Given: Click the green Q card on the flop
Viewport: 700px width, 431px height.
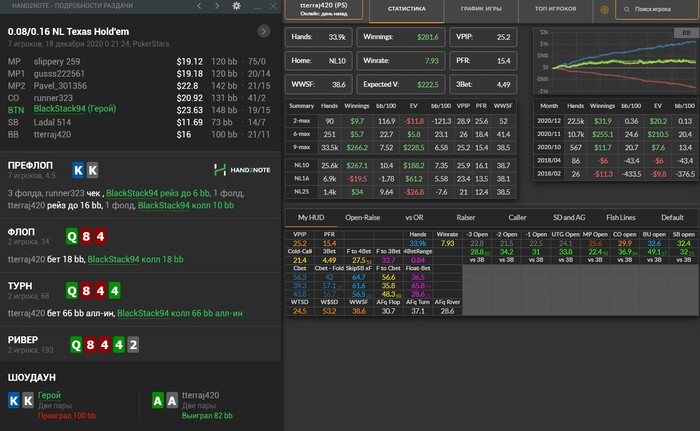Looking at the screenshot, I should pos(72,236).
